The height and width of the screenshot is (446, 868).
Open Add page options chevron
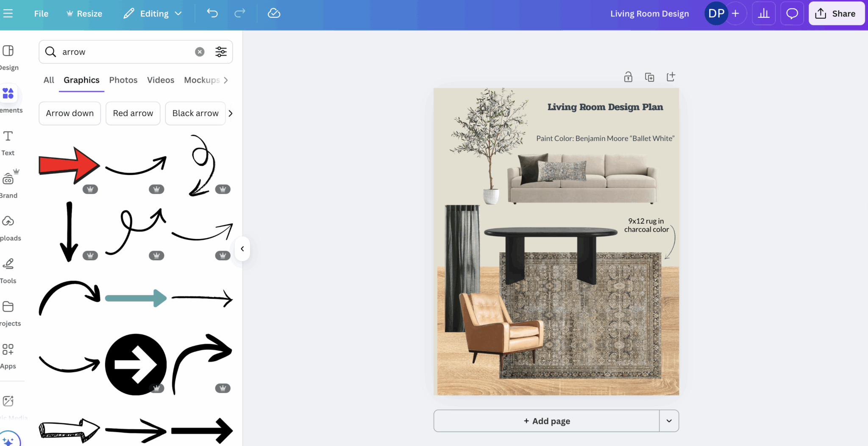[x=669, y=421]
